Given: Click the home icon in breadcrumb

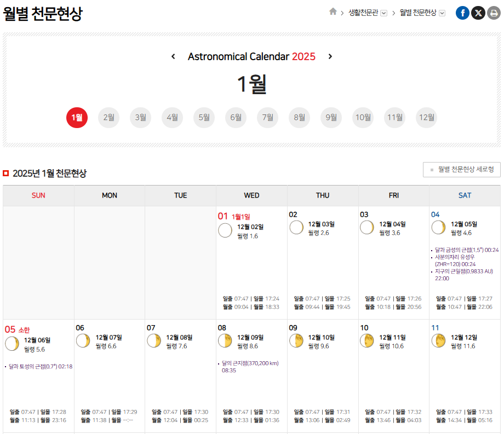Looking at the screenshot, I should point(333,11).
